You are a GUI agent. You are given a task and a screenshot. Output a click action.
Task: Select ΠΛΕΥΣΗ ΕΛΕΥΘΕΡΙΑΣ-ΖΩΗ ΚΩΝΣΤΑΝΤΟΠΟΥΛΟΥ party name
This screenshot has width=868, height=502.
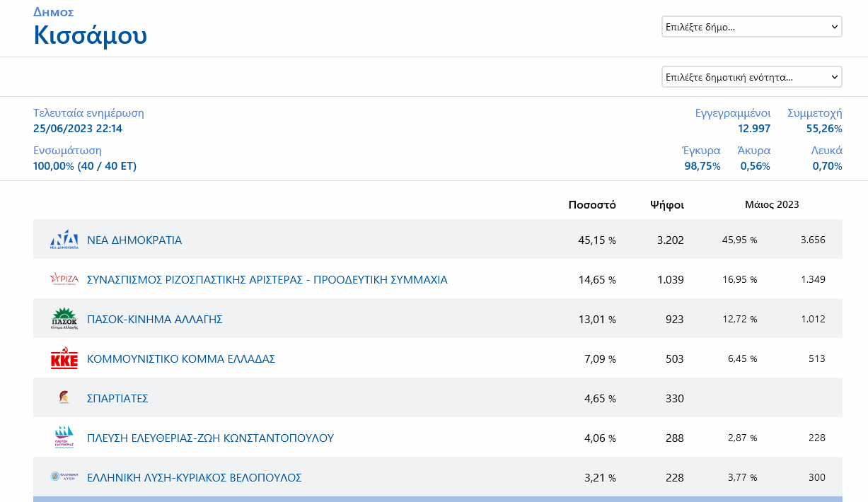210,438
